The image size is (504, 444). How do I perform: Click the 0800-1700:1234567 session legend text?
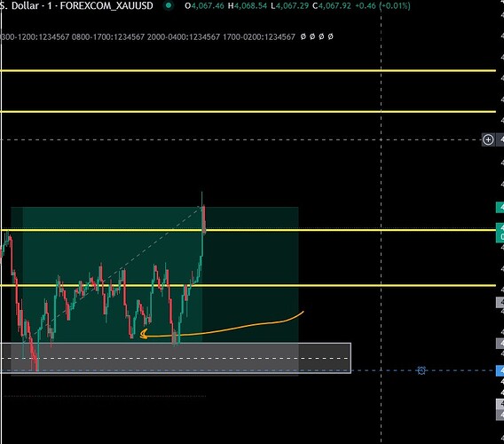(x=108, y=37)
